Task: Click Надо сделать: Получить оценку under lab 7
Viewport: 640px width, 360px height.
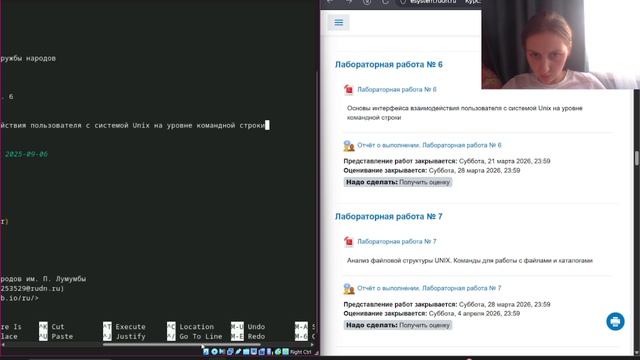Action: 398,325
